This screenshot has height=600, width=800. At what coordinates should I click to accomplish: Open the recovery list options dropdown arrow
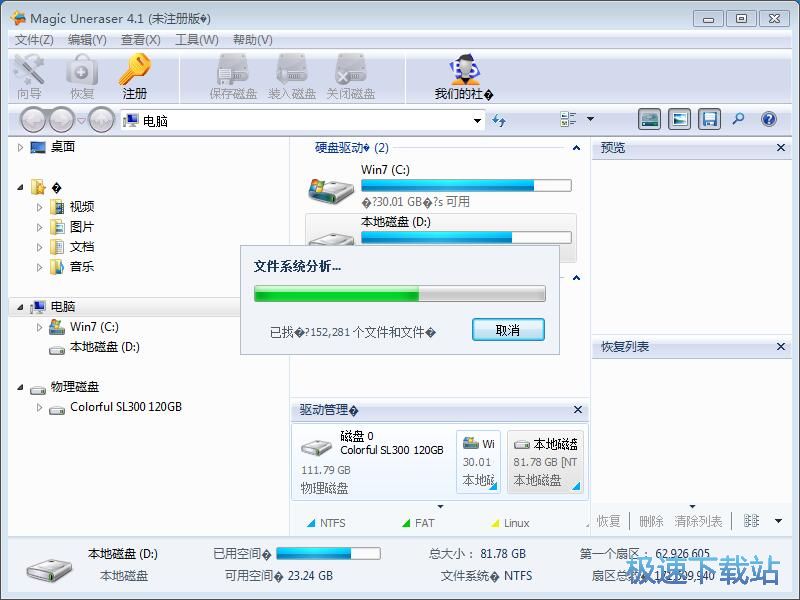click(x=778, y=521)
